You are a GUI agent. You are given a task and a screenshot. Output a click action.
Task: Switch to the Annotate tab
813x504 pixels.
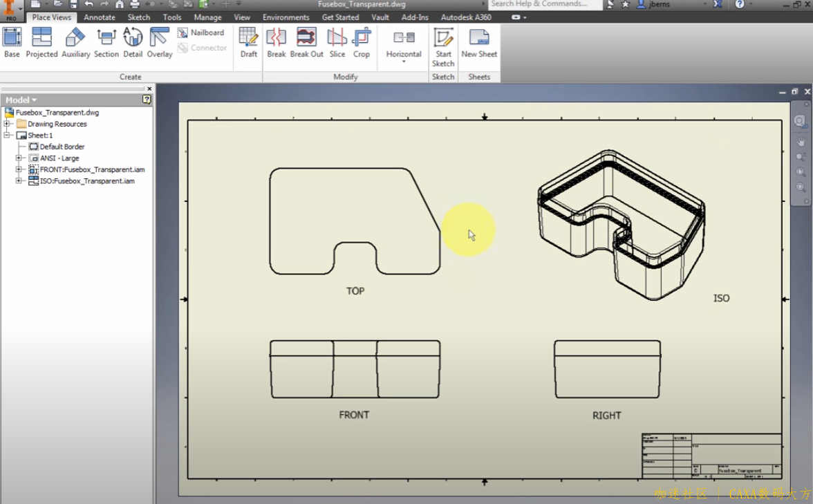[x=100, y=17]
